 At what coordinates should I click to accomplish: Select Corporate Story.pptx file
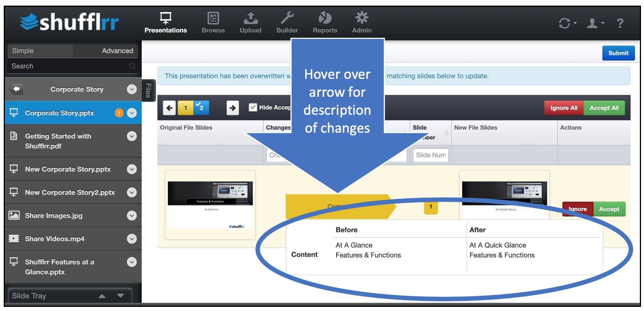coord(59,113)
